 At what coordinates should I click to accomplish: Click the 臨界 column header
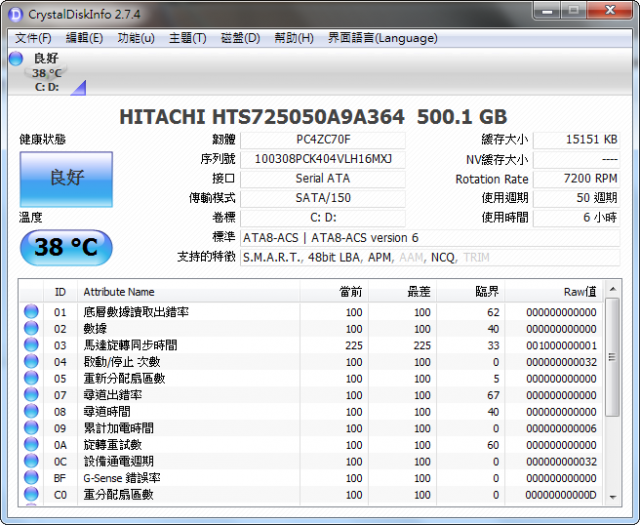pyautogui.click(x=471, y=292)
